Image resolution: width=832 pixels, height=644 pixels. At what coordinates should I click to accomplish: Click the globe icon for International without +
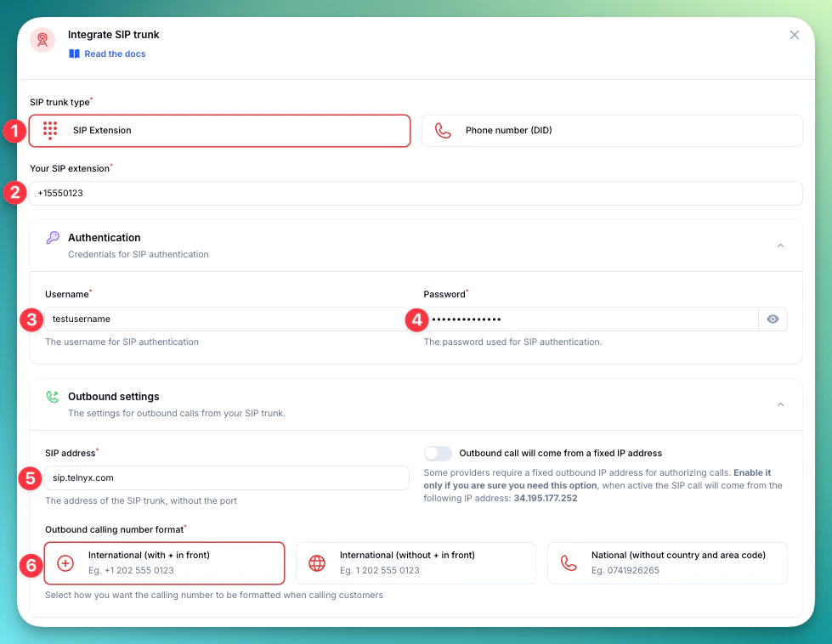[317, 563]
